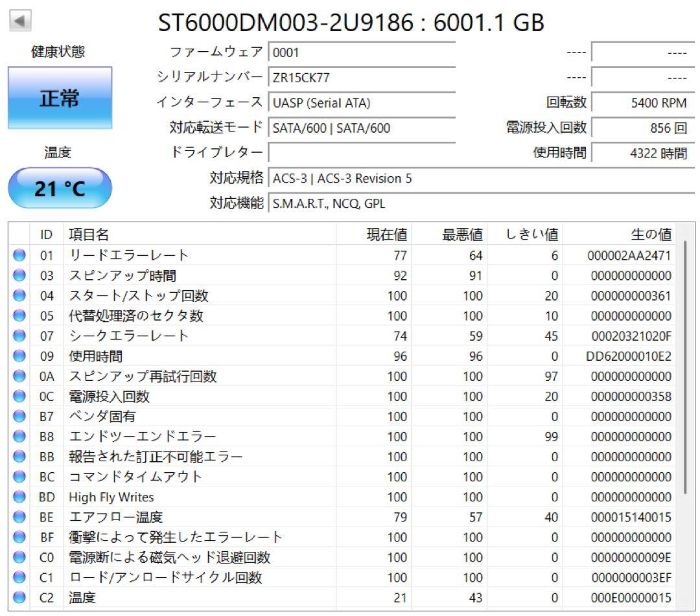Select the ファームウェア input field
Image resolution: width=700 pixels, height=616 pixels.
click(363, 52)
